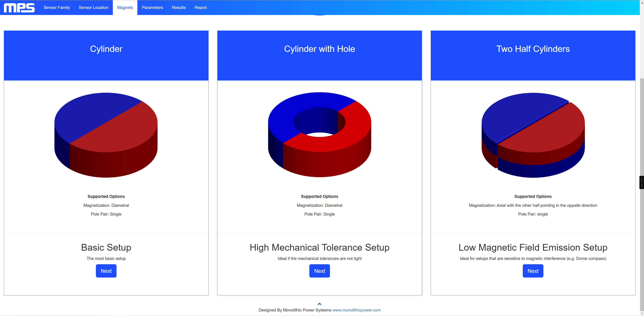Viewport: 644px width, 316px height.
Task: Switch to the Sensor Location tab
Action: coord(94,8)
